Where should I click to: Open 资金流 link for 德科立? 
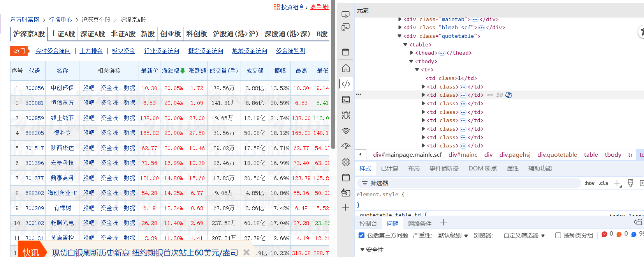point(109,133)
